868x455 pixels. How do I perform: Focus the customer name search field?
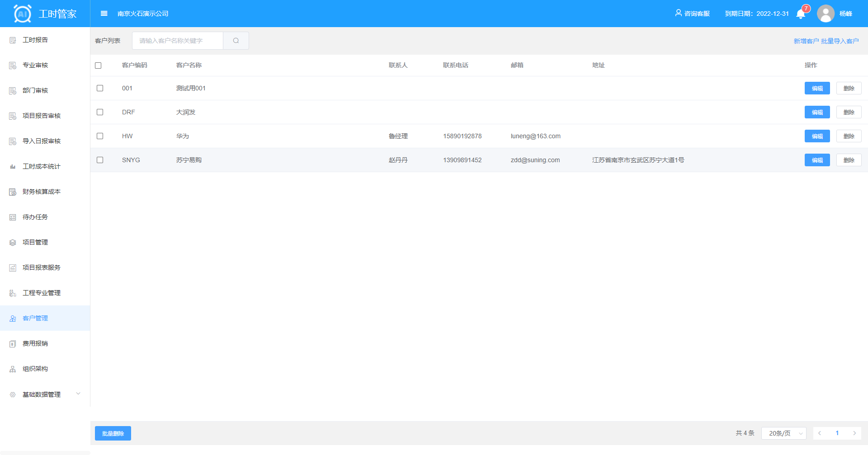click(x=178, y=41)
